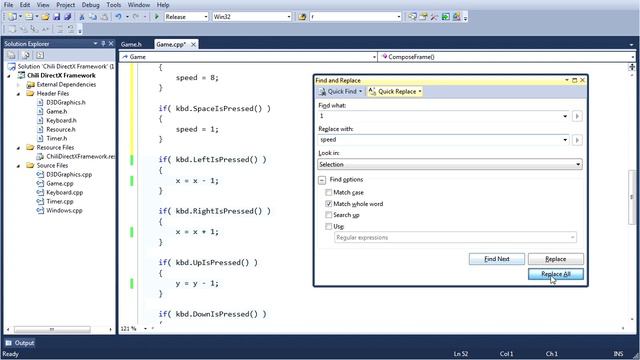The image size is (640, 360).
Task: Click the New Project toolbar icon
Action: point(12,17)
